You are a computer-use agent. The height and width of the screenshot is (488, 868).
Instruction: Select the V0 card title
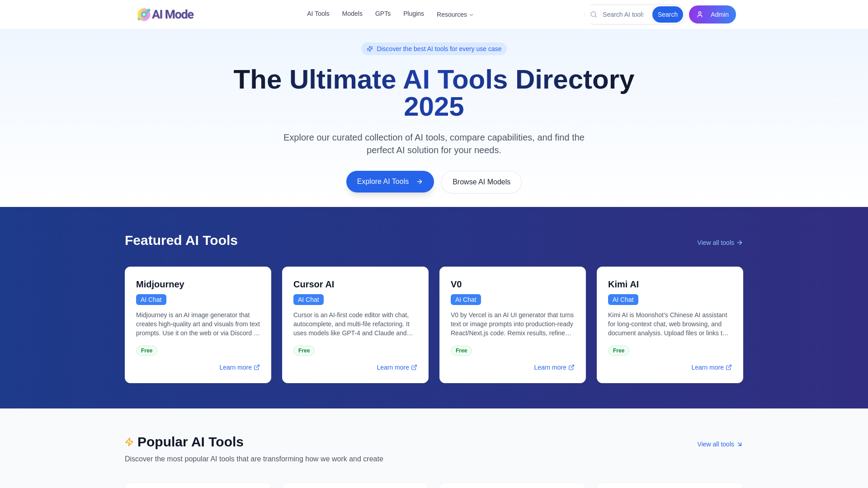coord(456,284)
